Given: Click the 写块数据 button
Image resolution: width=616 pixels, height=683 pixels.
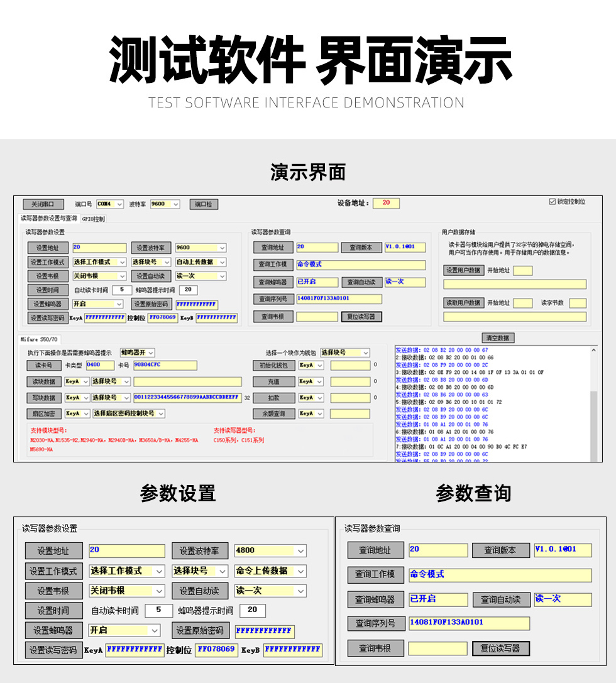Looking at the screenshot, I should (x=44, y=398).
